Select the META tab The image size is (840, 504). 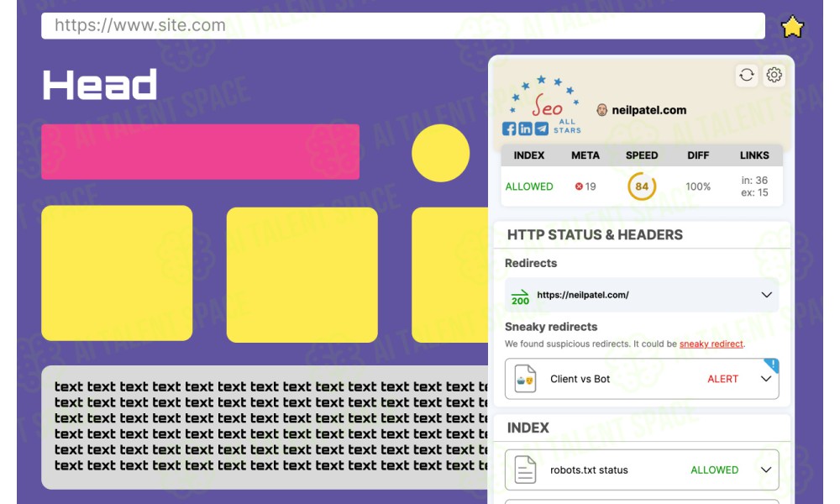coord(585,155)
